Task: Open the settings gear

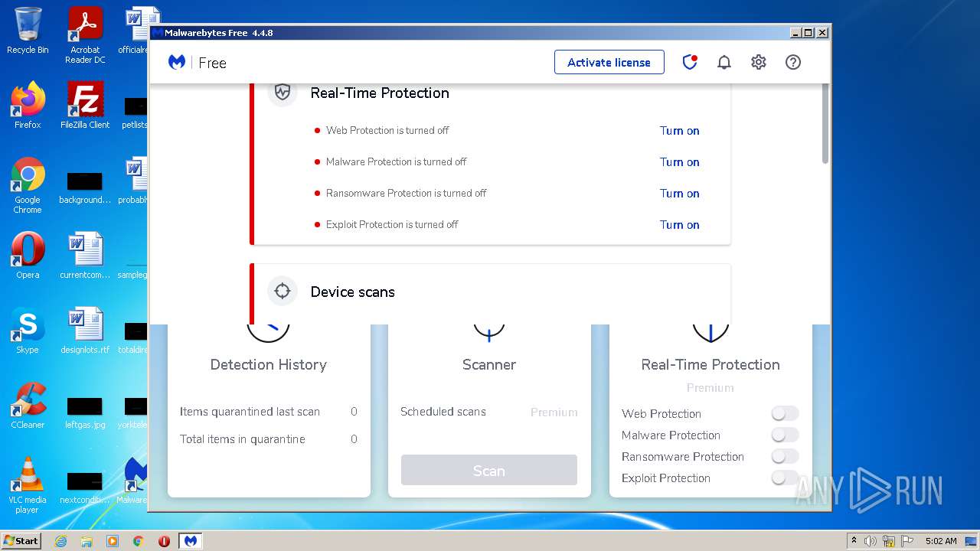Action: coord(758,62)
